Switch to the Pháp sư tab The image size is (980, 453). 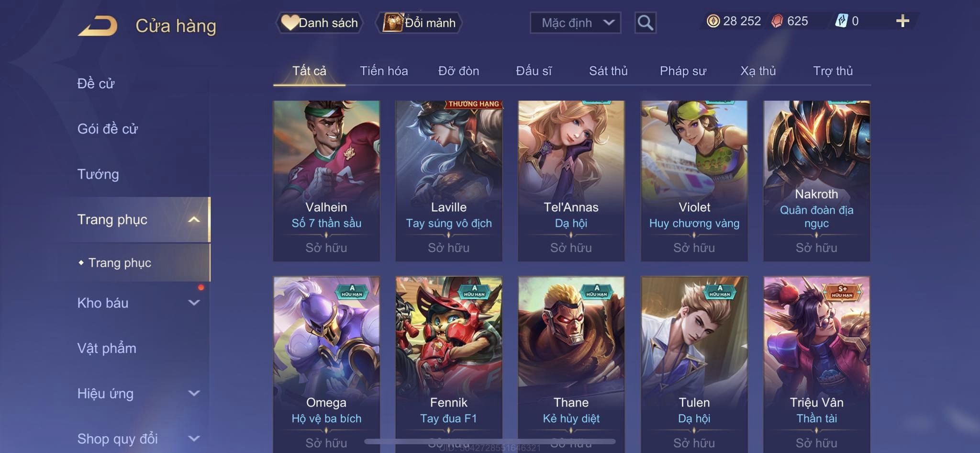pyautogui.click(x=683, y=71)
